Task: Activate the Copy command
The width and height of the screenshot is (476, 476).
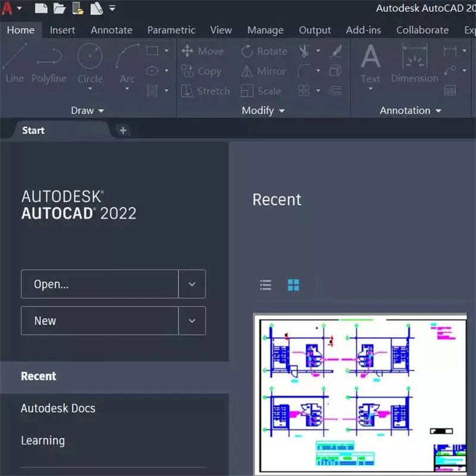Action: [203, 71]
